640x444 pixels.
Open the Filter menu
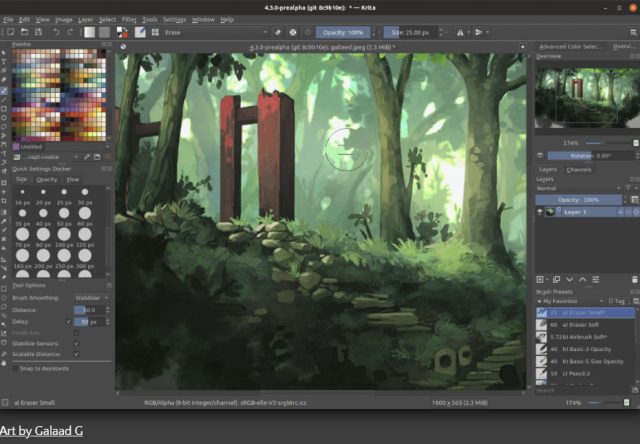[x=129, y=20]
